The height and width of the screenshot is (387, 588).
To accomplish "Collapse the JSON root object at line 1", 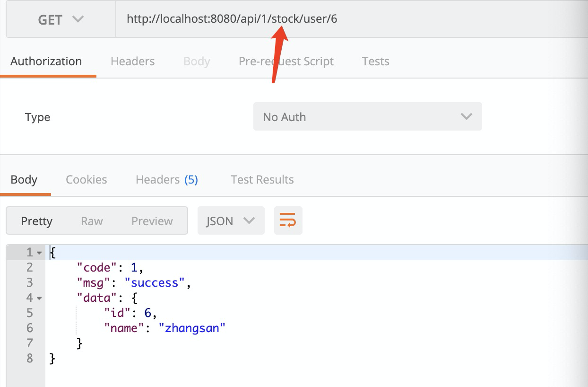I will [x=39, y=253].
